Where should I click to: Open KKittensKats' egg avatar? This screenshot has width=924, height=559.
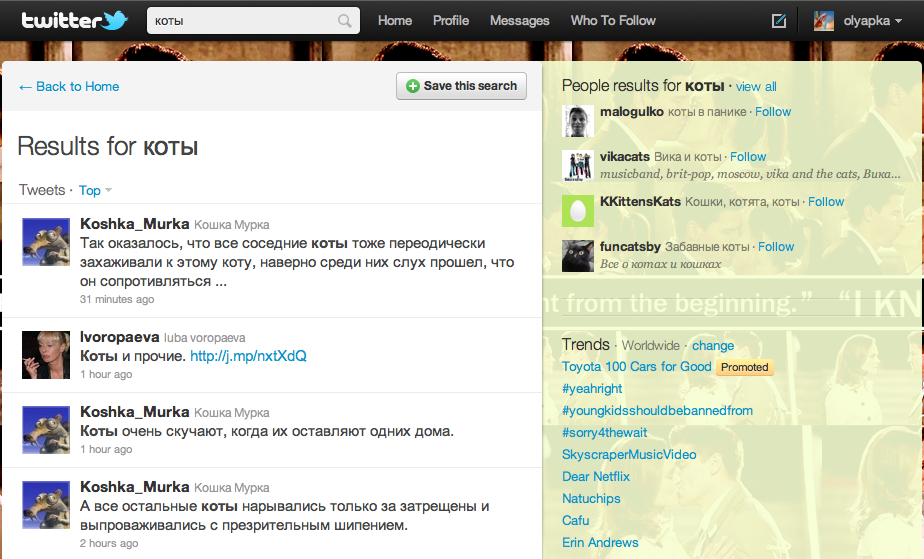click(x=578, y=210)
